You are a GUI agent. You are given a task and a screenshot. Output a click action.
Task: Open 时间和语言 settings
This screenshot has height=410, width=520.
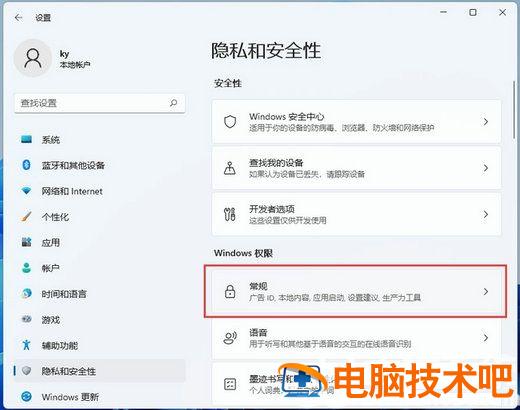coord(100,294)
